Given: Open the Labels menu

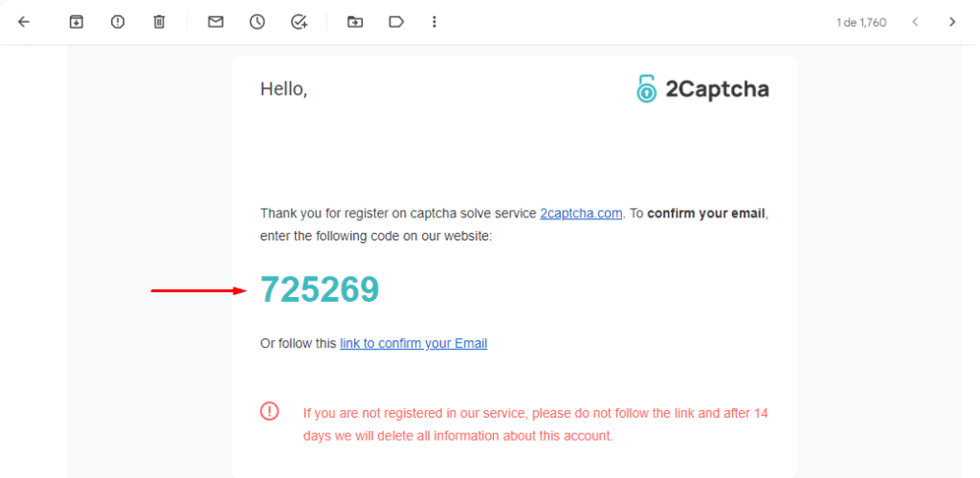Looking at the screenshot, I should tap(396, 22).
